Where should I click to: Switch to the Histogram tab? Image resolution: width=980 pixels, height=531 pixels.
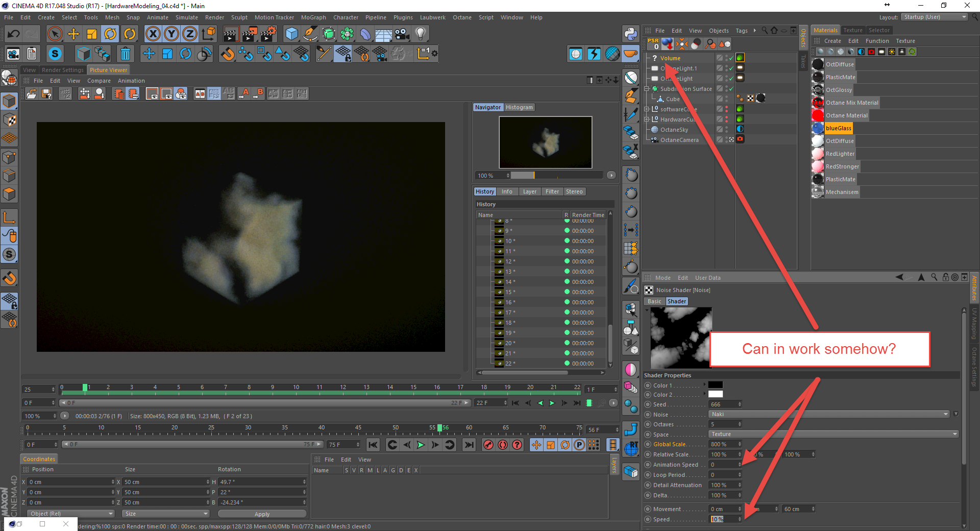coord(519,107)
